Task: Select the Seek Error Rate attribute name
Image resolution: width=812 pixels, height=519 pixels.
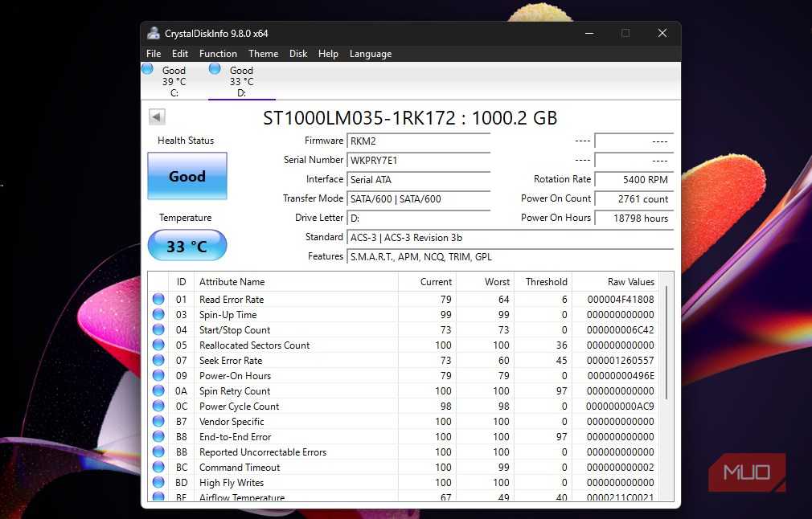Action: [231, 360]
